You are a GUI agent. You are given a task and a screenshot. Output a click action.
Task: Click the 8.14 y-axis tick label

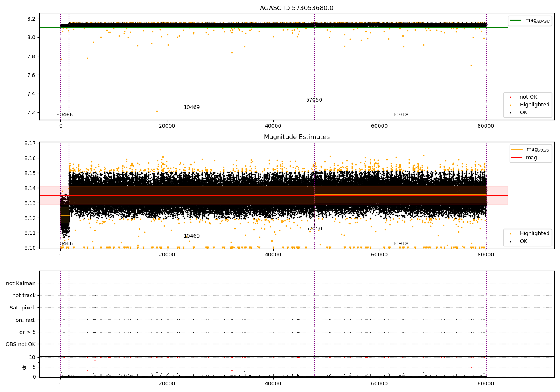tap(30, 188)
